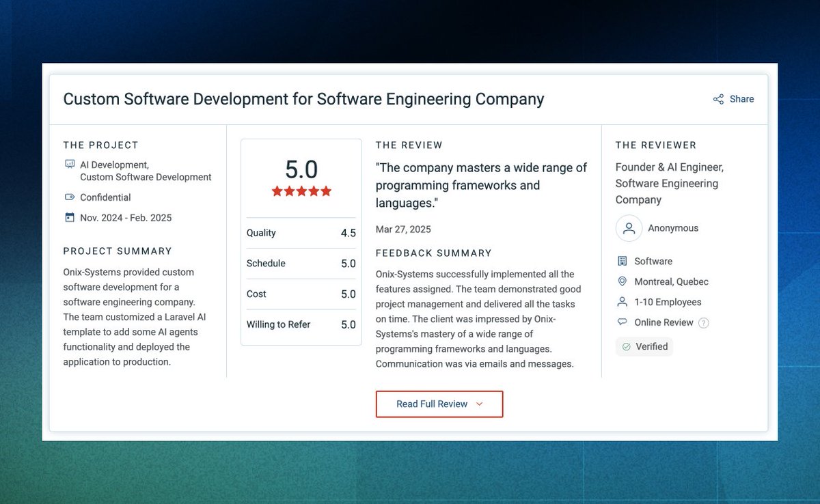The image size is (820, 504).
Task: Click the AI Development monitor icon
Action: pyautogui.click(x=69, y=165)
